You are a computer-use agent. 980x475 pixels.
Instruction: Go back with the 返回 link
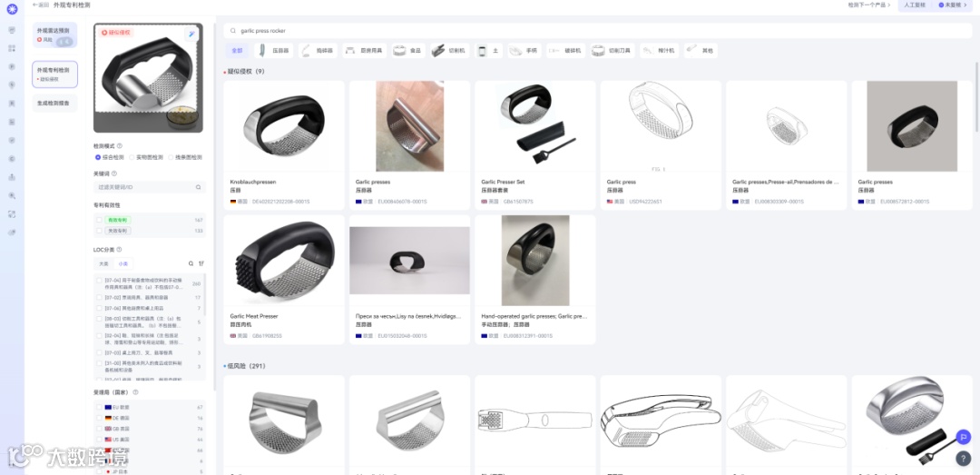(41, 5)
